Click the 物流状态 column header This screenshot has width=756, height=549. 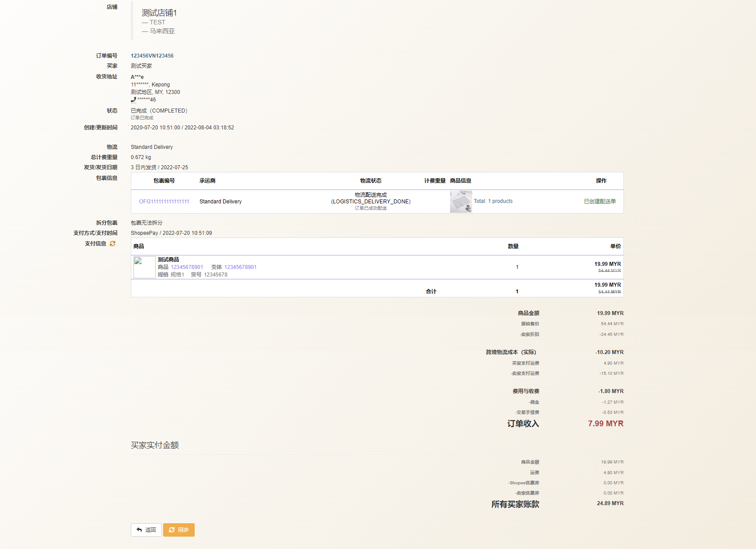[371, 181]
